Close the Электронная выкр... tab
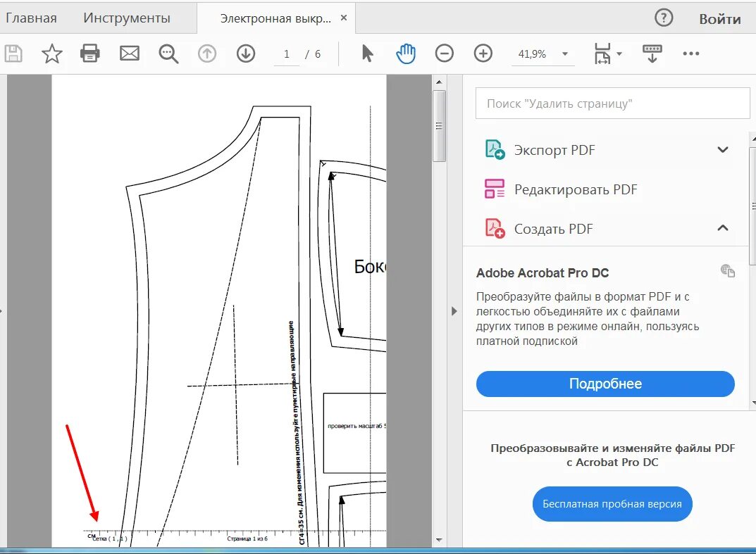Image resolution: width=756 pixels, height=554 pixels. click(x=344, y=18)
